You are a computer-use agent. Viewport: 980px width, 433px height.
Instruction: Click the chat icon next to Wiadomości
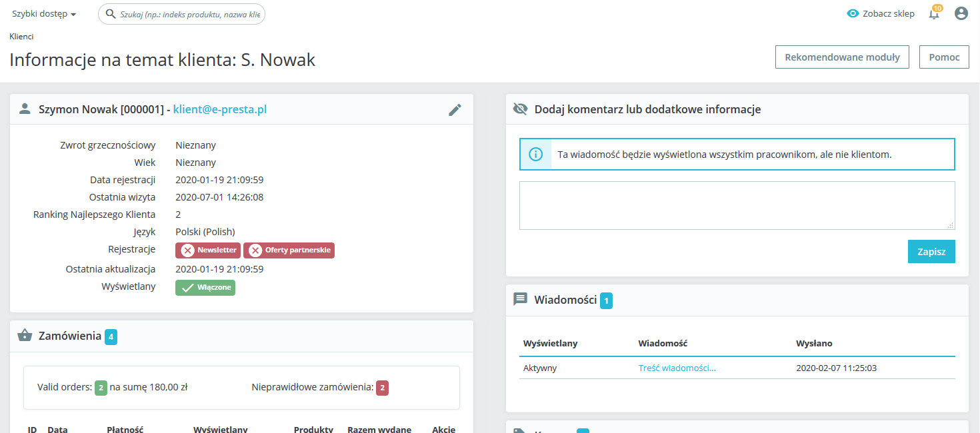click(520, 300)
